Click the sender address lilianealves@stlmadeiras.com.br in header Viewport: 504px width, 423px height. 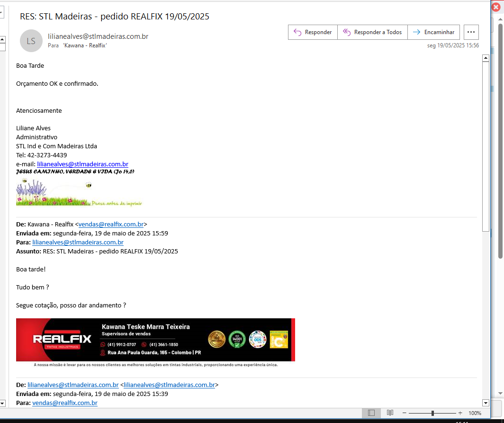coord(98,36)
